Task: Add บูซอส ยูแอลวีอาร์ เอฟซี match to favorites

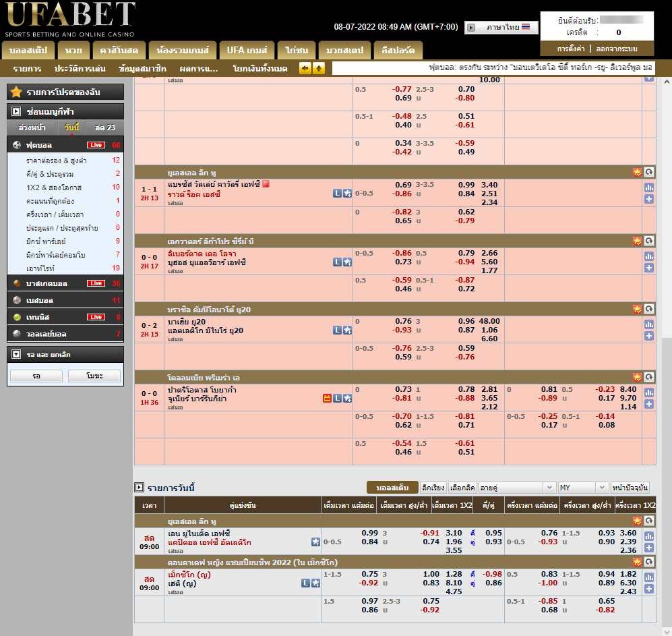Action: click(347, 262)
